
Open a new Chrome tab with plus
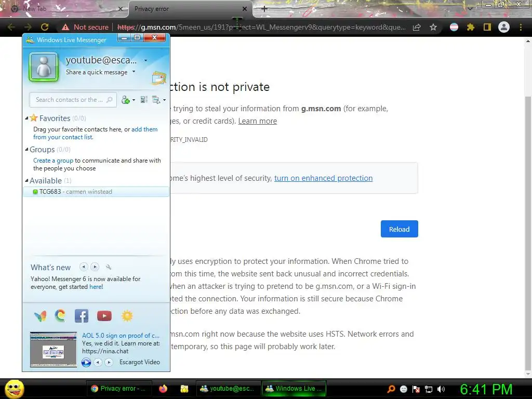(264, 9)
